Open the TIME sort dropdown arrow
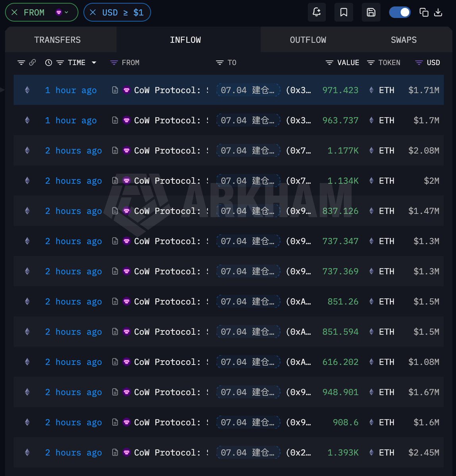Image resolution: width=456 pixels, height=476 pixels. [94, 63]
